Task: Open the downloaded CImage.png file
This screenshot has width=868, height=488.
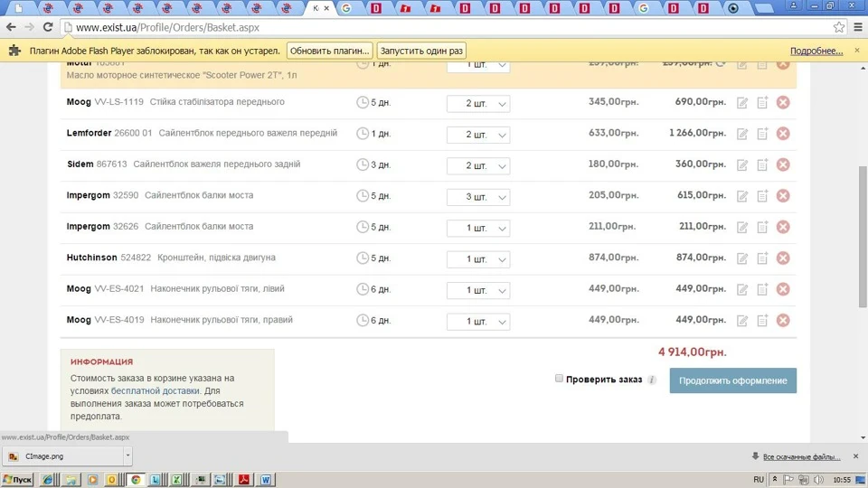Action: click(62, 455)
